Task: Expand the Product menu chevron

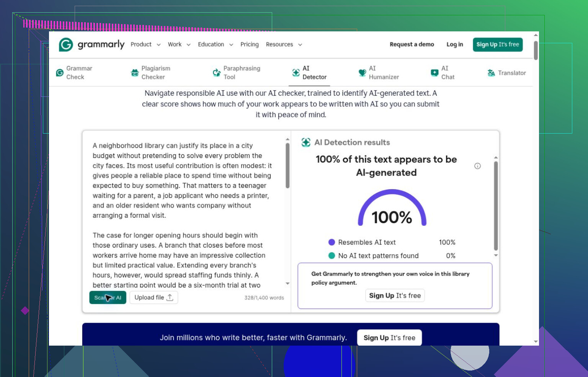Action: pos(158,45)
